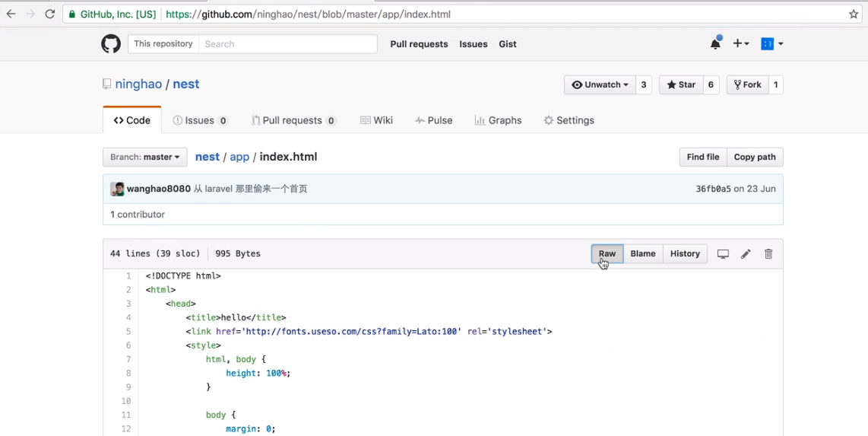Image resolution: width=868 pixels, height=436 pixels.
Task: View forks count 1
Action: tap(775, 84)
